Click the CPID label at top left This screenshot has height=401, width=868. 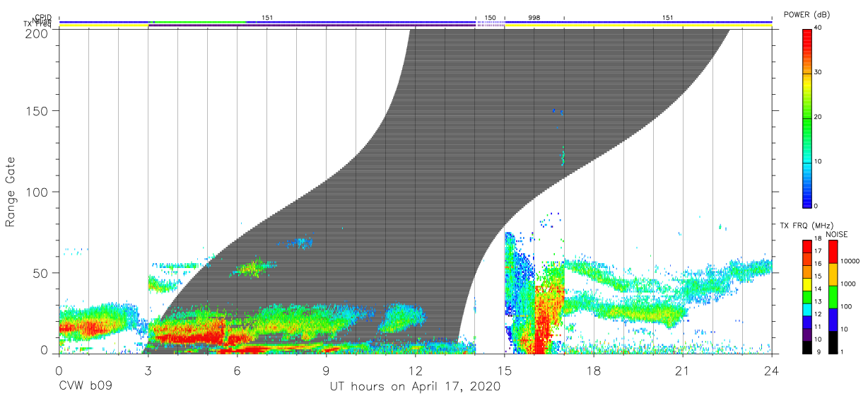pyautogui.click(x=43, y=16)
